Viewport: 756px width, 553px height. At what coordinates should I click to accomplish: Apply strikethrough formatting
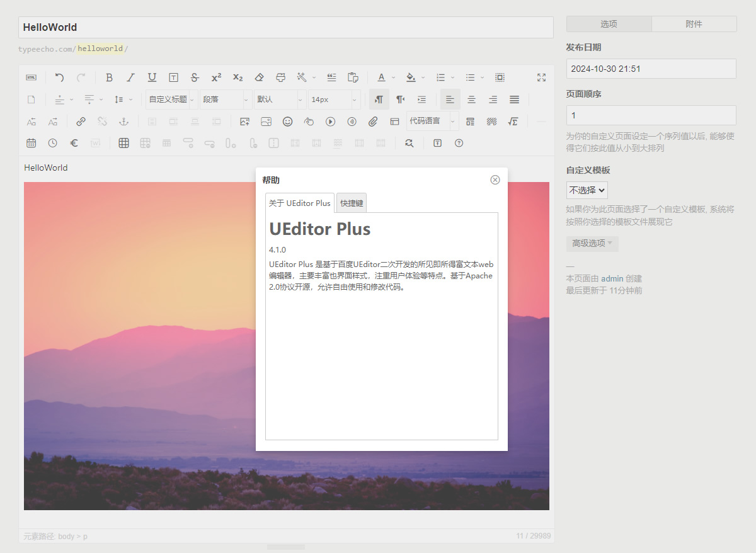point(195,77)
